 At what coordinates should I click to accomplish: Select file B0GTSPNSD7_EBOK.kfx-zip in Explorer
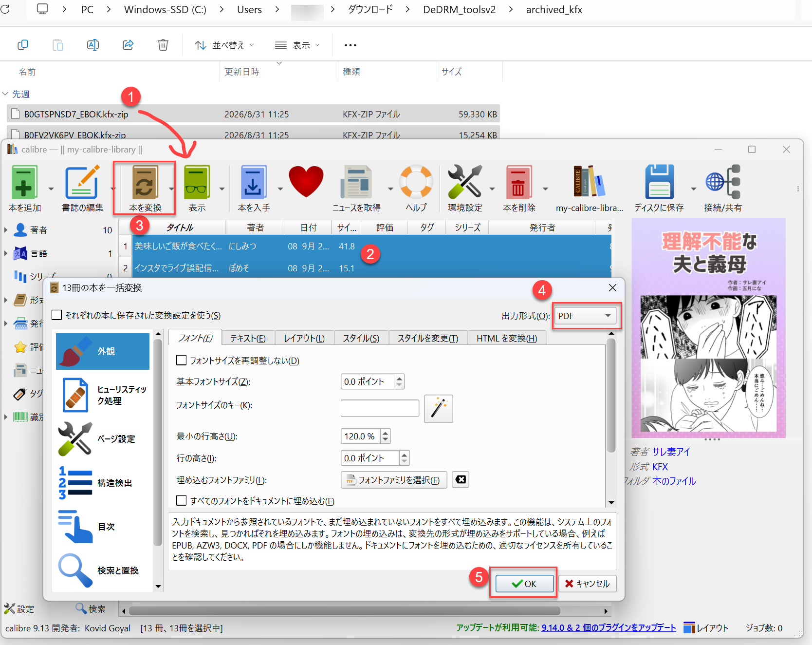[253, 114]
